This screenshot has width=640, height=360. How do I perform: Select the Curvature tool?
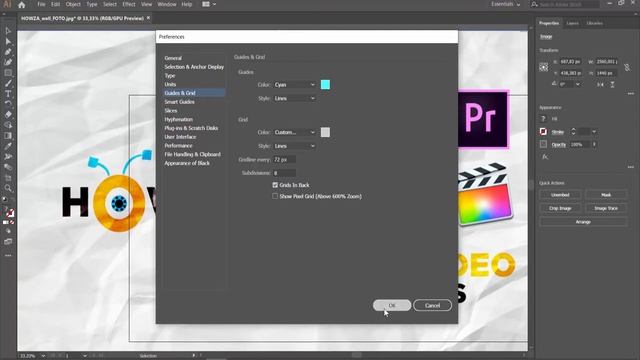click(x=8, y=62)
